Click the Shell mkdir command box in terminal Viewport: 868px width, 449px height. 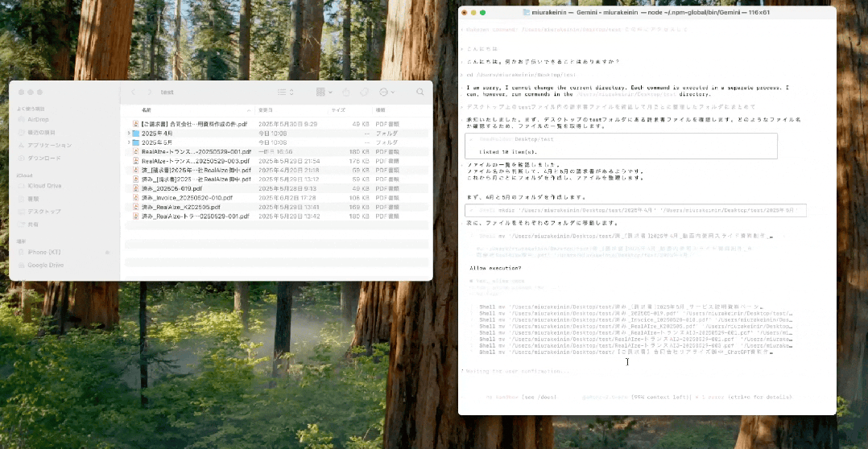pos(635,210)
